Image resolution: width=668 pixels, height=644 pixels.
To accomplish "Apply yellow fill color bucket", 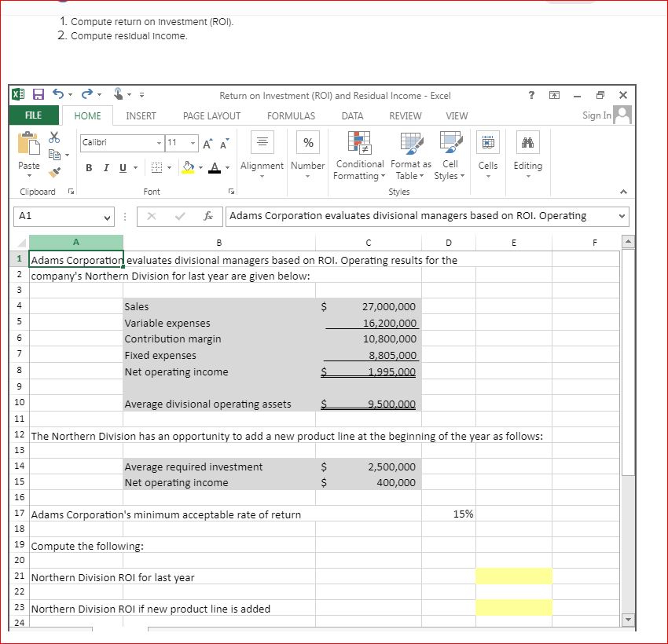I will (x=188, y=167).
